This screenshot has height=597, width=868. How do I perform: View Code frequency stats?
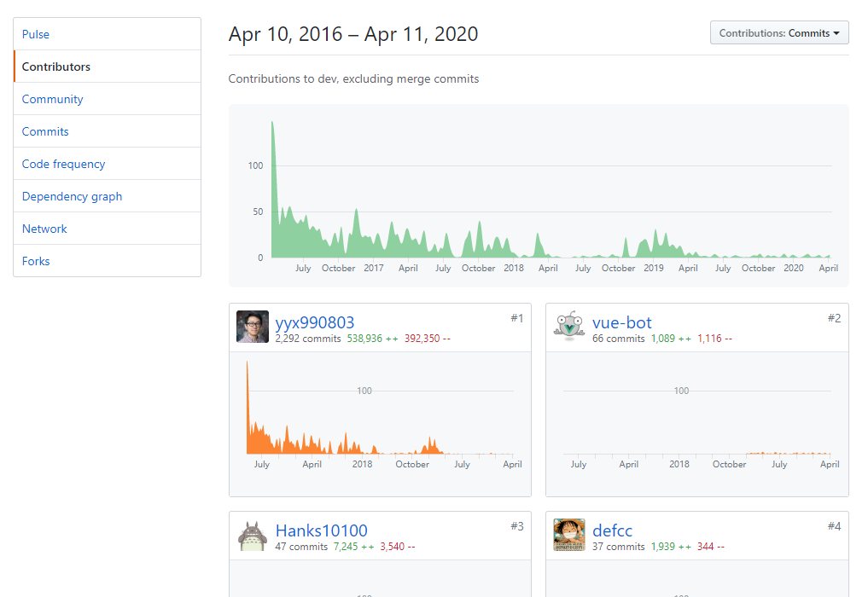pos(64,164)
